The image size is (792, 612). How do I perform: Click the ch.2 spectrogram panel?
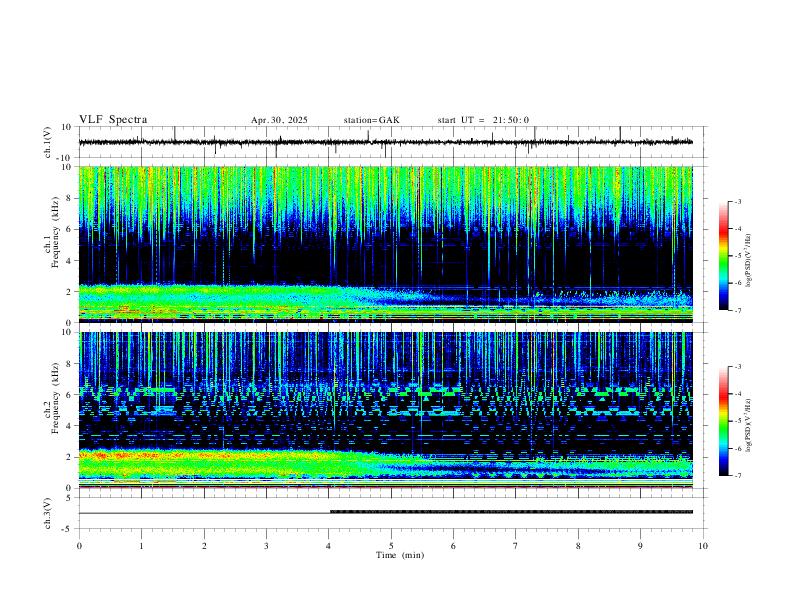385,410
